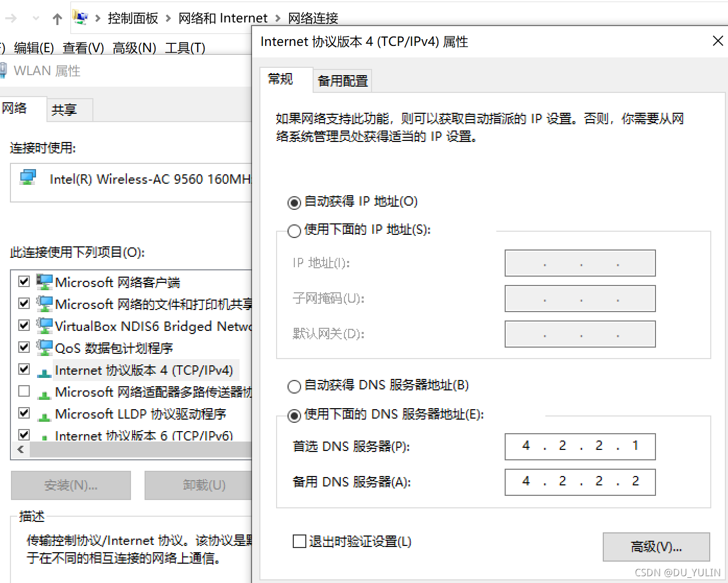Image resolution: width=728 pixels, height=583 pixels.
Task: Click Microsoft 网络客户端 item icon
Action: coord(44,282)
